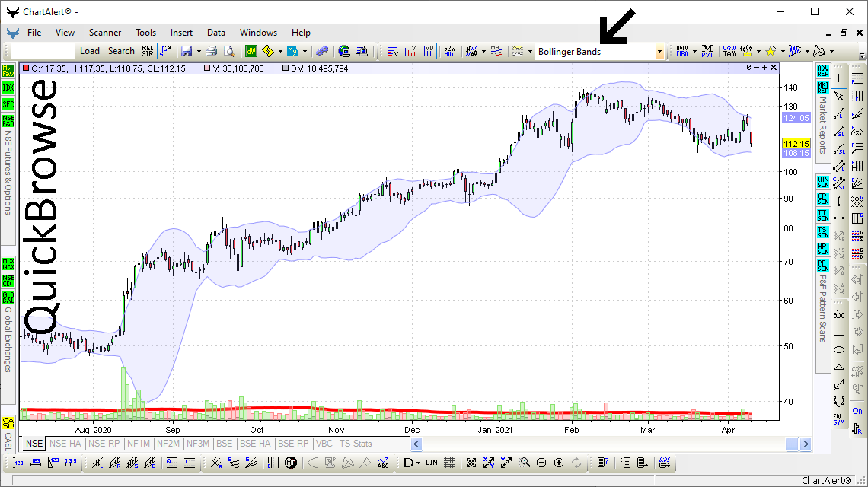Expand the save icon dropdown arrow
The width and height of the screenshot is (868, 487).
(x=199, y=52)
